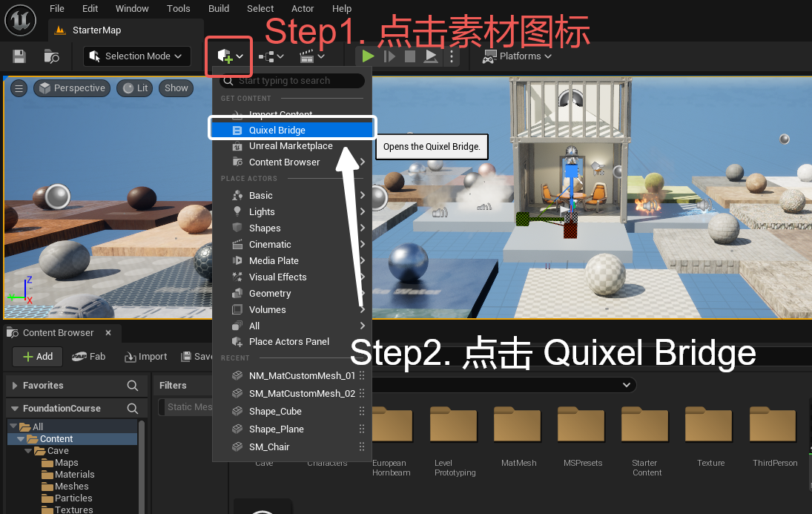Expand the Geometry submenu
The image size is (812, 514).
tap(292, 293)
